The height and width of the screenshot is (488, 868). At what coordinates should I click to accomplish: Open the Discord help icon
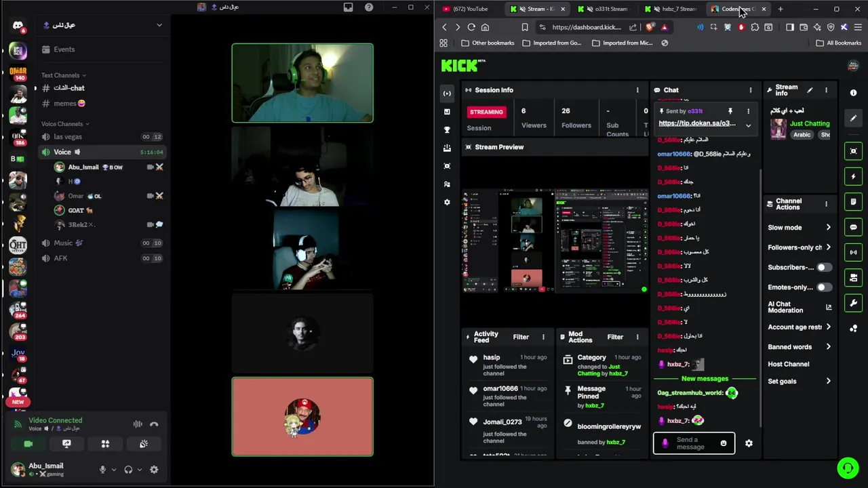click(x=369, y=7)
